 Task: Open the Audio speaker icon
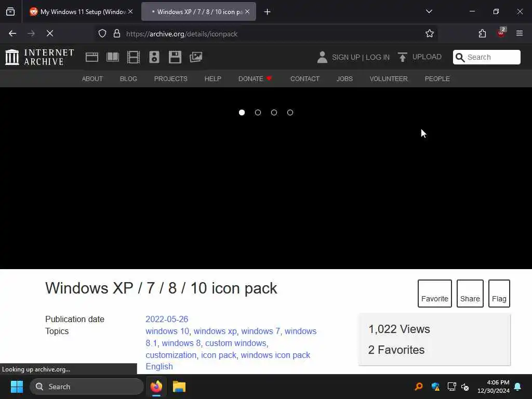pyautogui.click(x=154, y=57)
